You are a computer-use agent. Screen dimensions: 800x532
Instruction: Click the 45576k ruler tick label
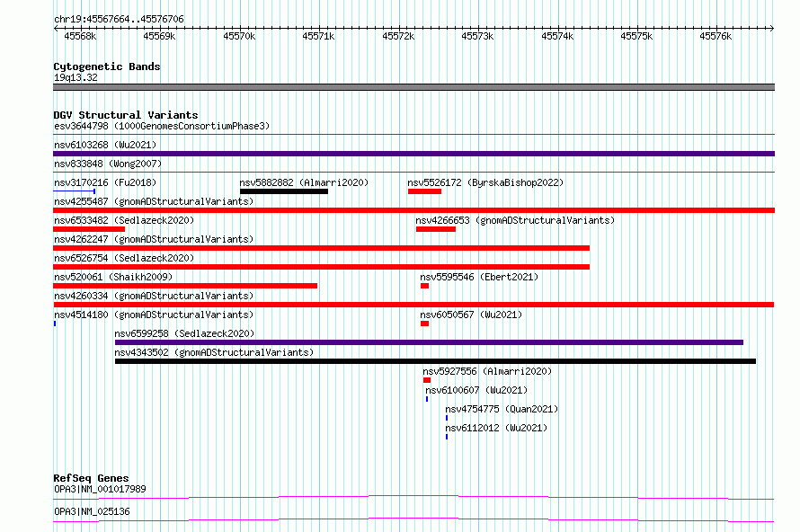(x=716, y=36)
